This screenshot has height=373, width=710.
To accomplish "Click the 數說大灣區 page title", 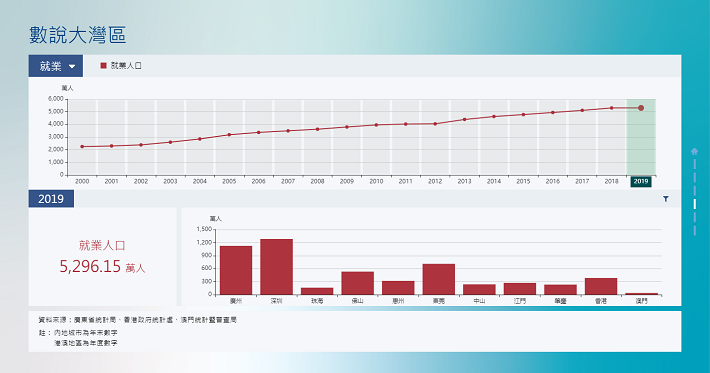I will [x=77, y=35].
